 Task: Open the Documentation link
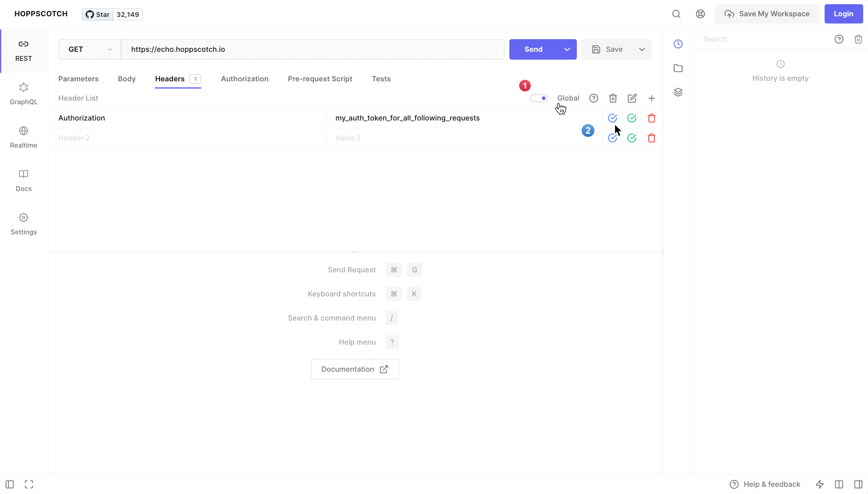(354, 369)
